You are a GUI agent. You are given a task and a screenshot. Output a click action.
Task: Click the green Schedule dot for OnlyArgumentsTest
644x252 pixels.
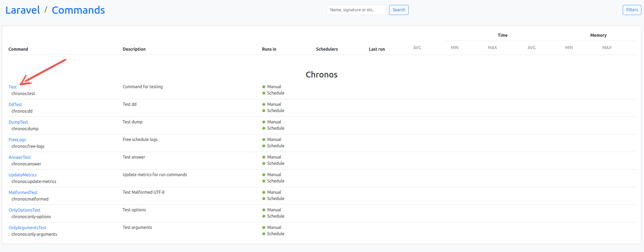click(x=264, y=234)
